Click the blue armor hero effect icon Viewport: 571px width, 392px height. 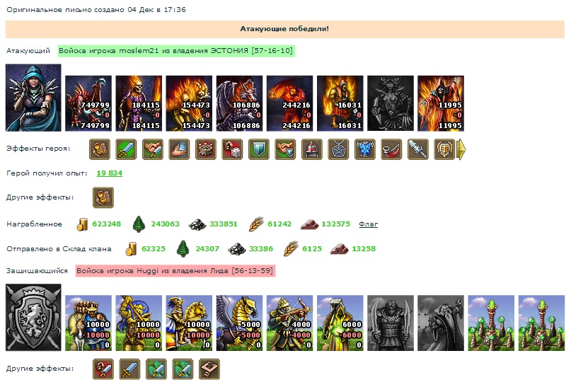coord(365,149)
